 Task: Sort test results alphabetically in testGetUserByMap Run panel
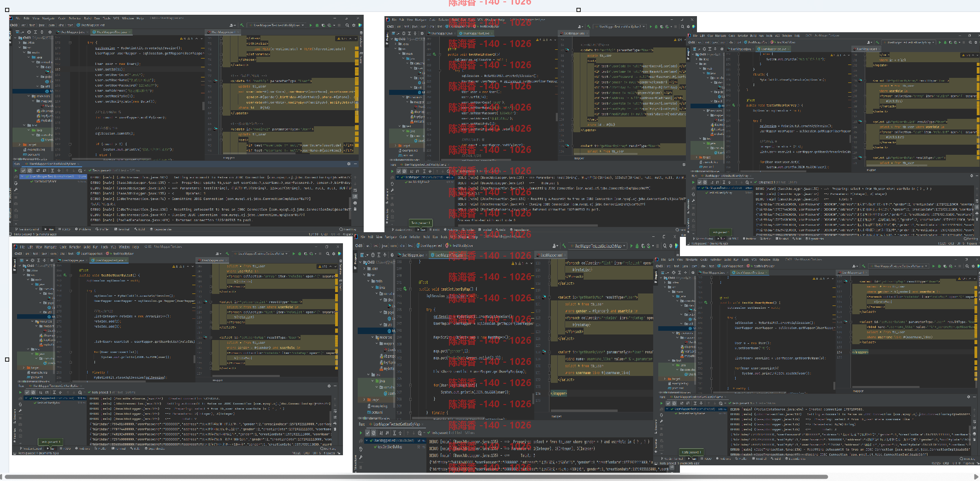pos(381,433)
